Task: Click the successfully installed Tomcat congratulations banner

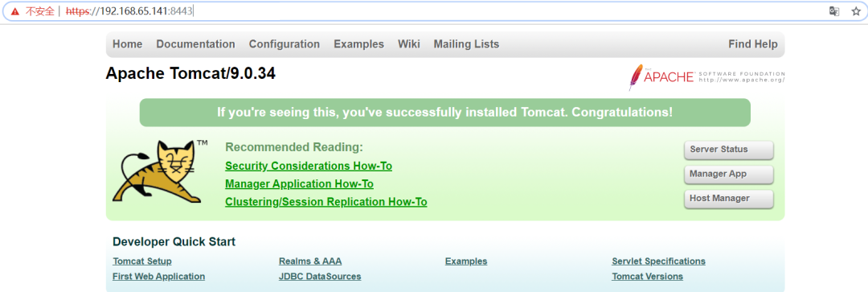Action: [x=444, y=113]
